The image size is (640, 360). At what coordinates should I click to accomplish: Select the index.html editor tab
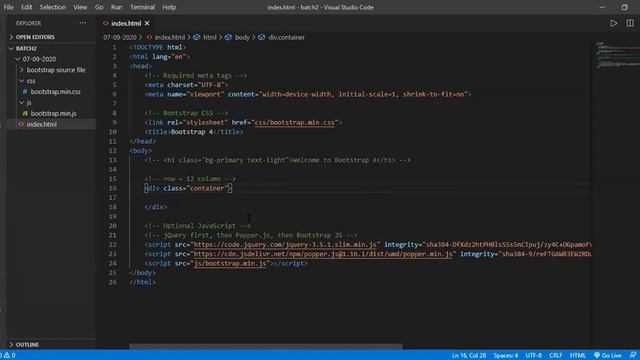point(126,23)
